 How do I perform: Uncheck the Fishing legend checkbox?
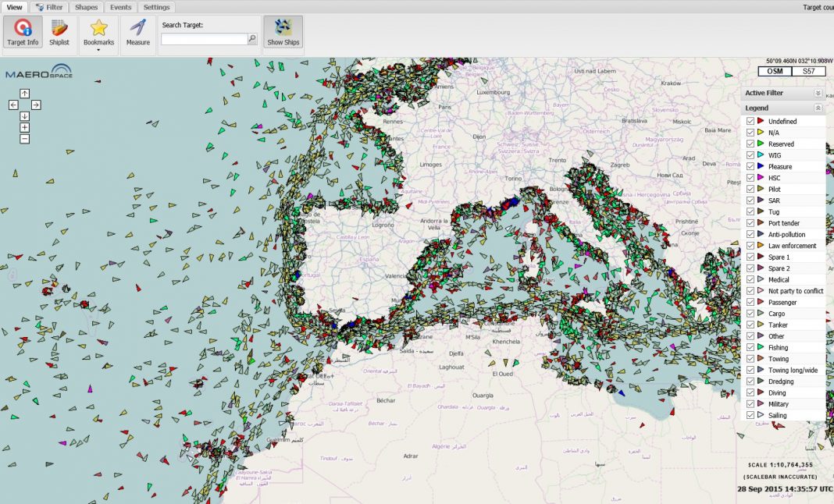(x=750, y=347)
